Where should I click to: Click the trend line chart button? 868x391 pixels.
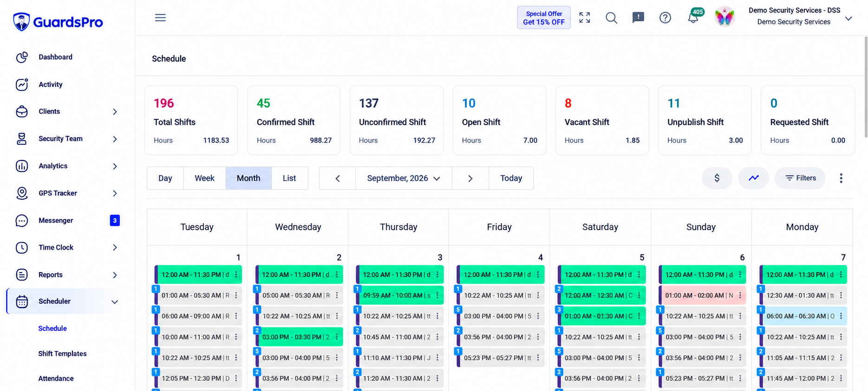753,178
